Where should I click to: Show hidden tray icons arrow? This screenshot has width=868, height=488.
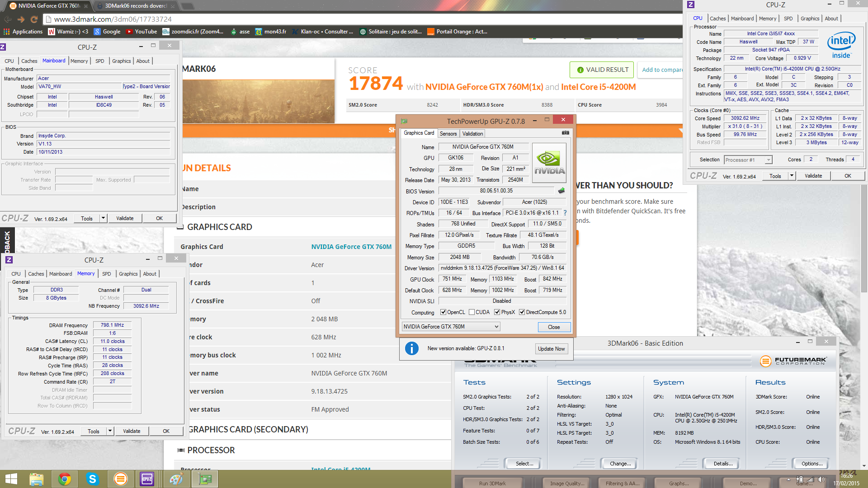[x=788, y=479]
